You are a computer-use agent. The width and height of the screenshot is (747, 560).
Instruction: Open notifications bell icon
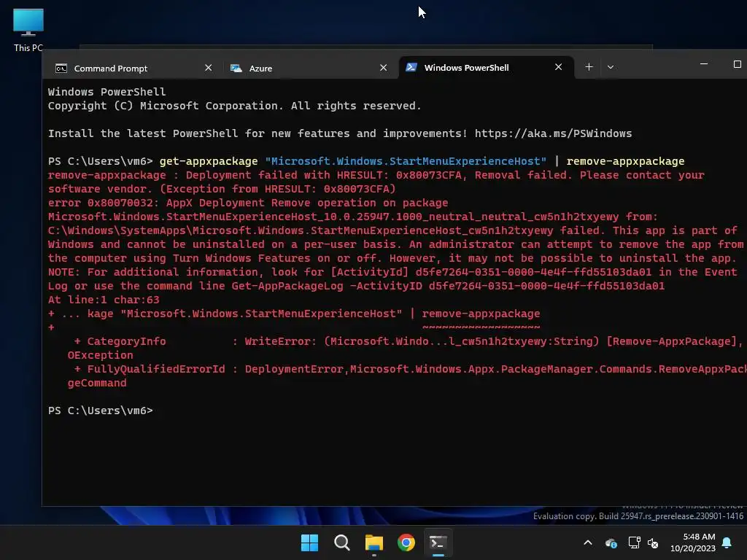(727, 542)
